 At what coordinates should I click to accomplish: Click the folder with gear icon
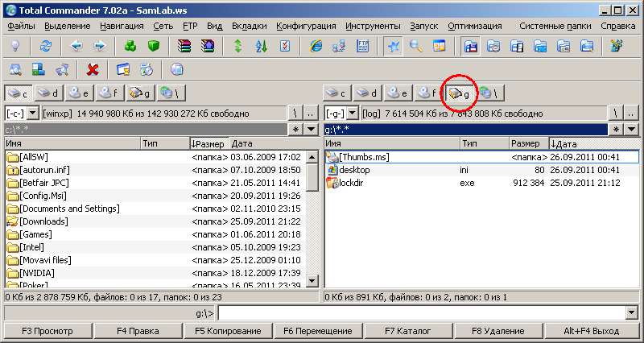point(493,46)
